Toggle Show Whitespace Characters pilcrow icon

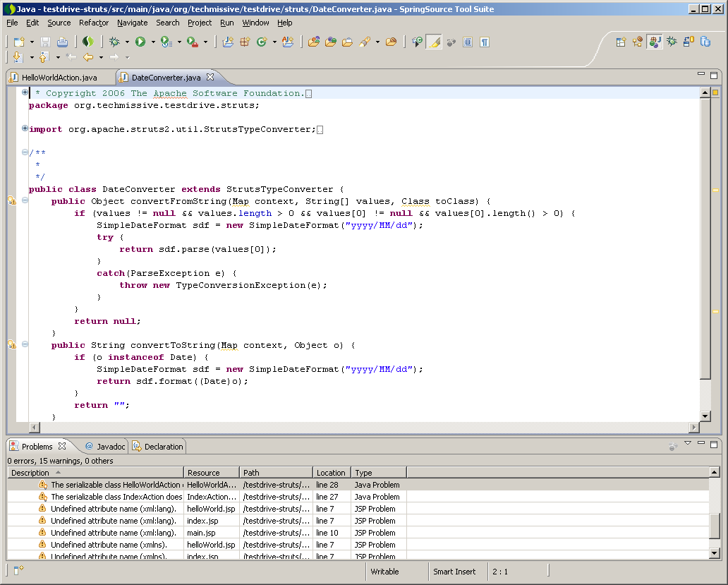484,42
